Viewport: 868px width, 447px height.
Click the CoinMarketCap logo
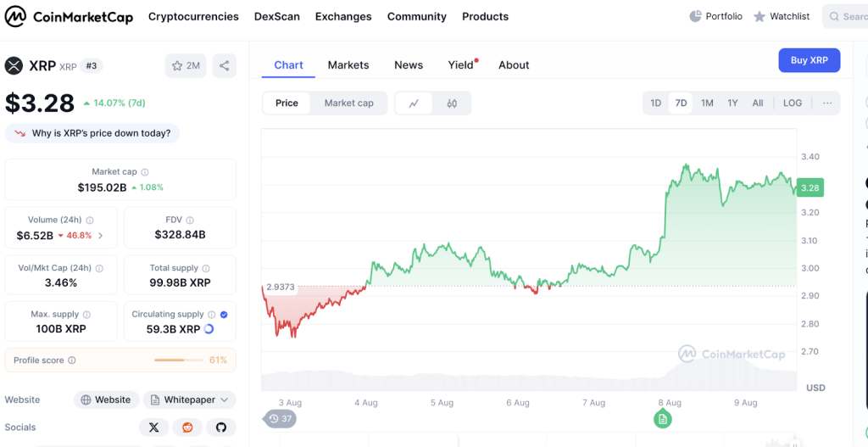point(69,16)
